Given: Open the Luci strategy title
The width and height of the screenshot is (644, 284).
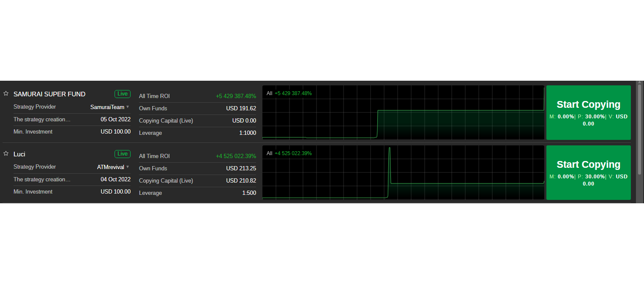Looking at the screenshot, I should pyautogui.click(x=19, y=154).
